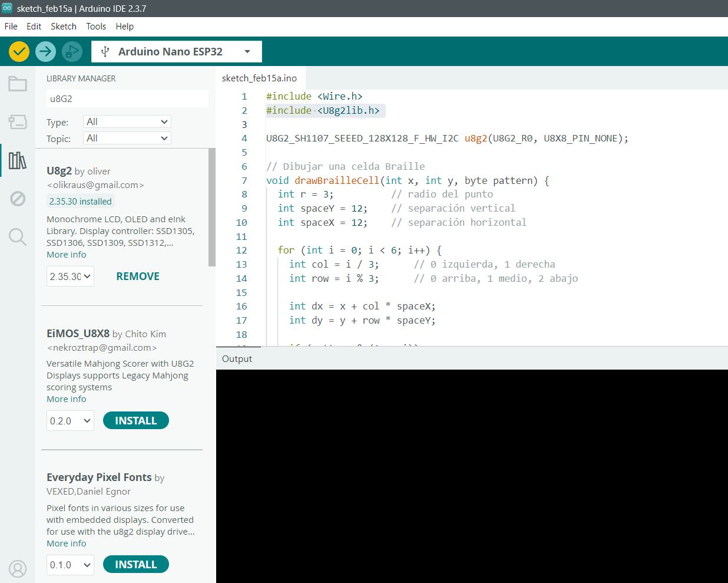Open the Sketchbook folder sidebar icon
This screenshot has width=728, height=583.
pyautogui.click(x=18, y=84)
